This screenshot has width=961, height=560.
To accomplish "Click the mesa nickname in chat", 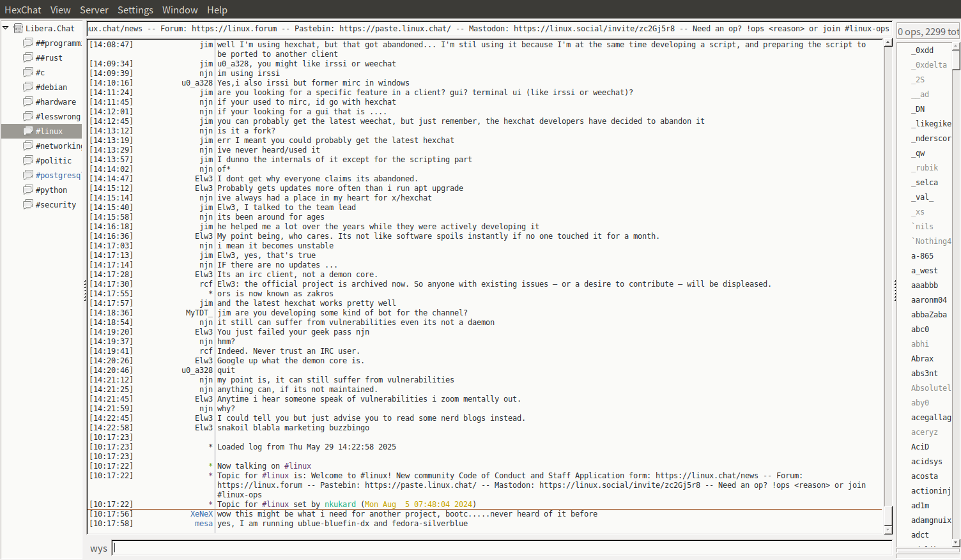I will [204, 524].
